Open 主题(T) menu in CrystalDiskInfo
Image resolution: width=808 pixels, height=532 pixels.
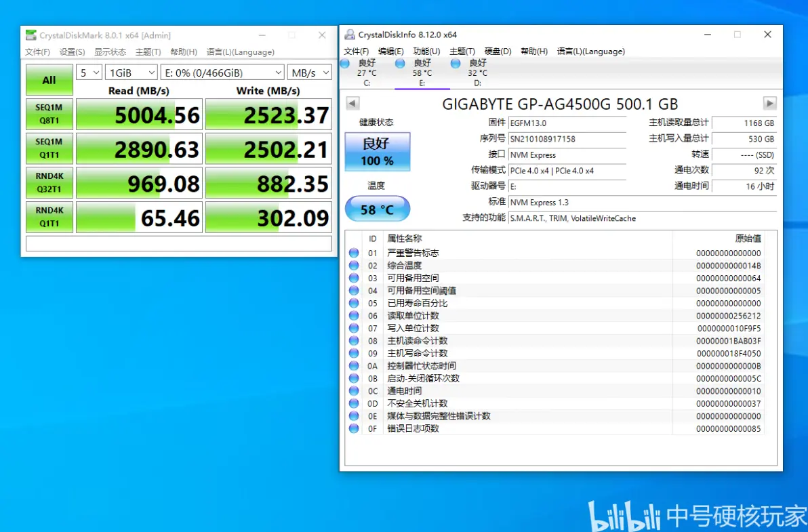click(x=462, y=52)
